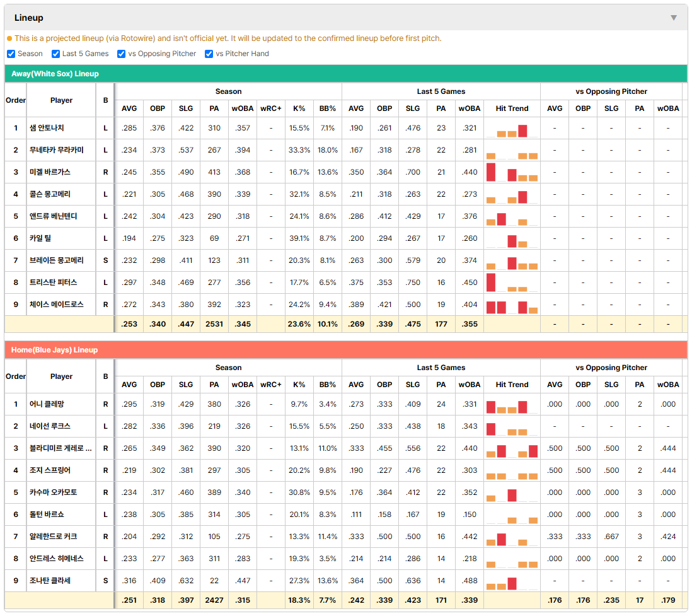Sort White Sox table by K% header
The height and width of the screenshot is (616, 692).
click(299, 108)
